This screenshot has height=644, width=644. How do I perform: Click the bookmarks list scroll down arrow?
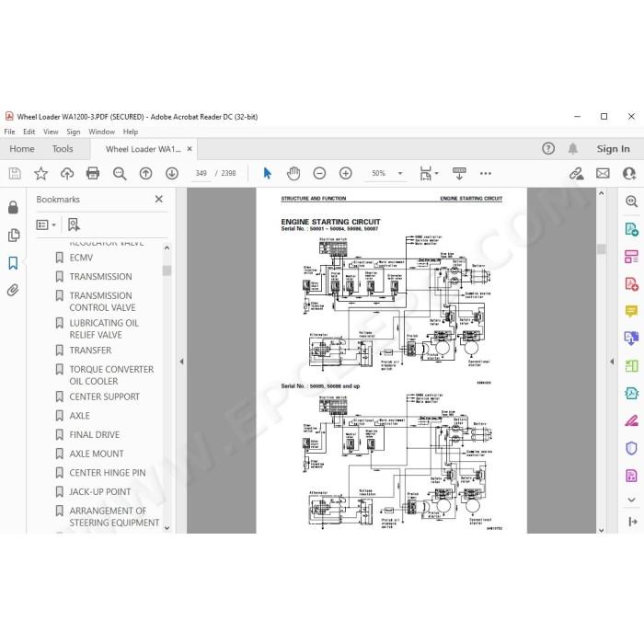click(167, 528)
